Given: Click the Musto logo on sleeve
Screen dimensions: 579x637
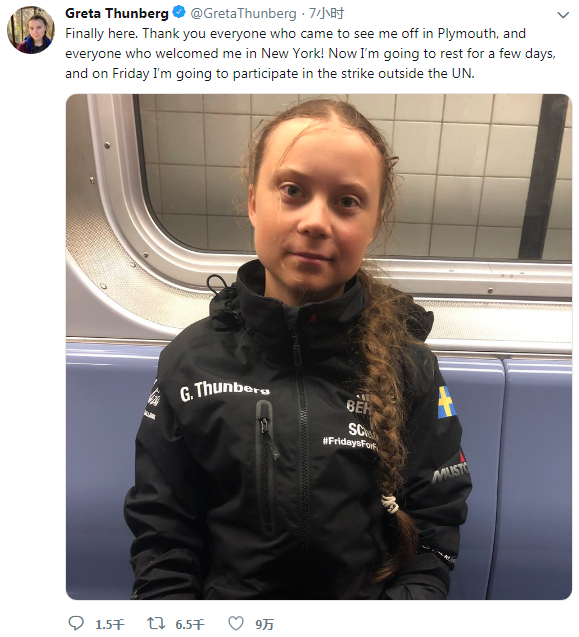Looking at the screenshot, I should pyautogui.click(x=450, y=470).
